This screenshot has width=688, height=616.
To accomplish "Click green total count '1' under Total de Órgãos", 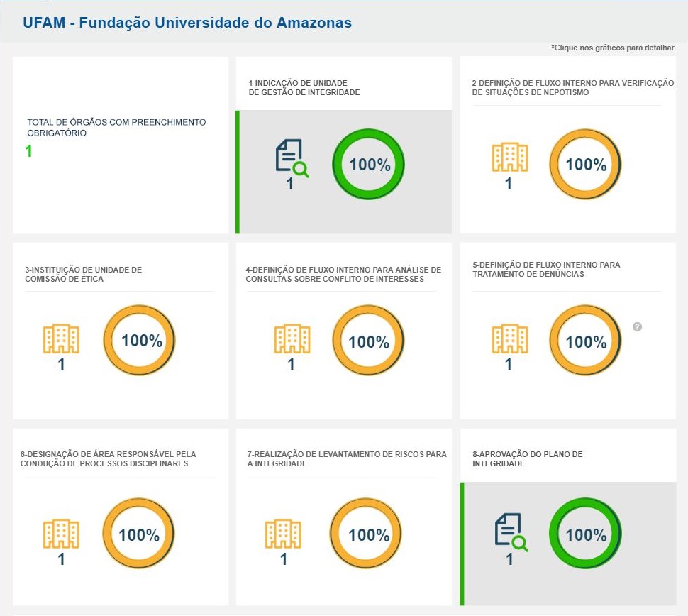I will tap(29, 151).
